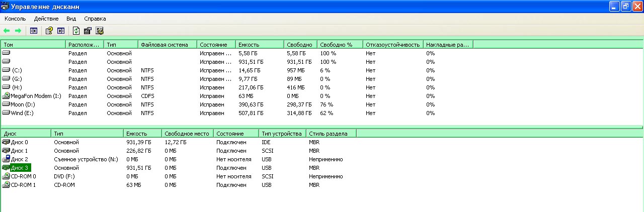Select the CD-ROM 0 drive icon
Screen dimensions: 644x212
[6, 176]
